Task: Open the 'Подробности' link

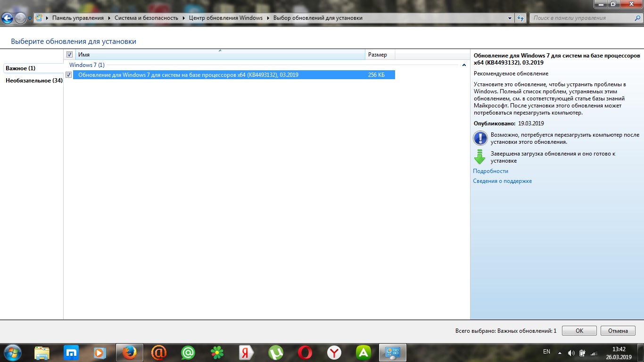Action: click(490, 171)
